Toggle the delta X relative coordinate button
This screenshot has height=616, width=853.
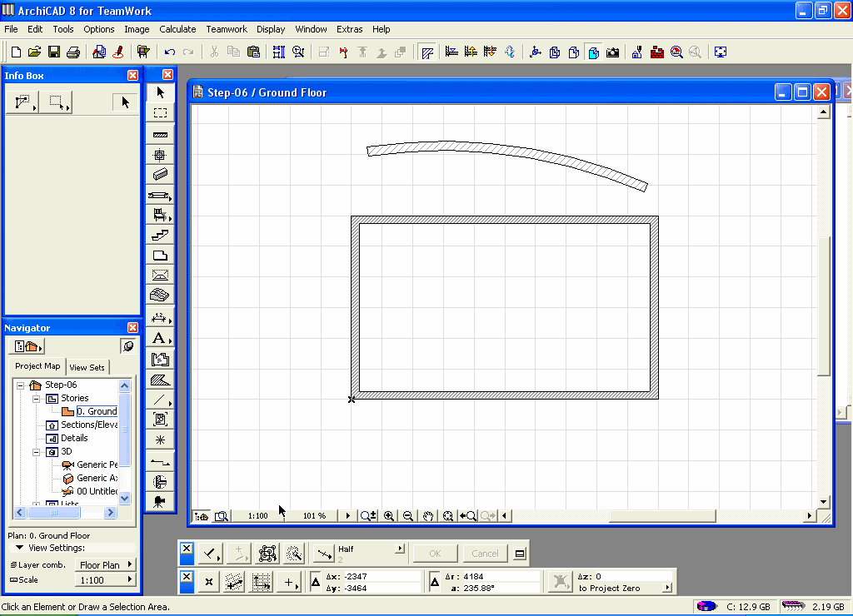tap(316, 582)
